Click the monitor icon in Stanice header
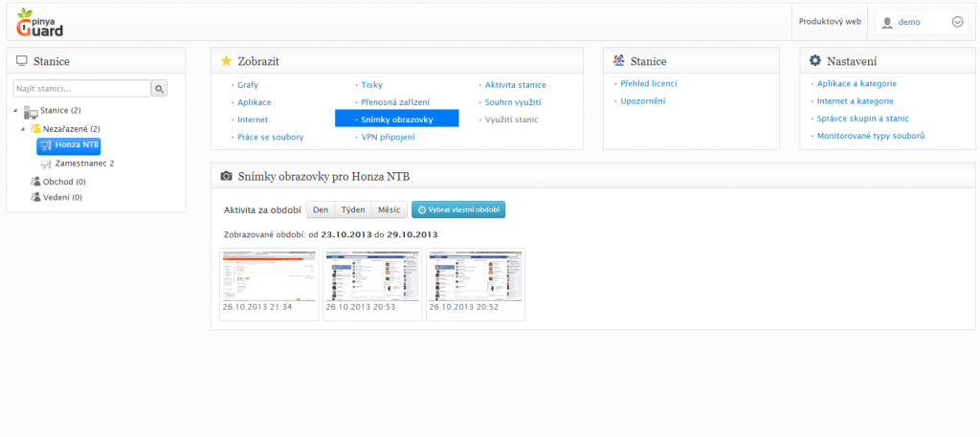Viewport: 980px width, 437px height. tap(22, 60)
